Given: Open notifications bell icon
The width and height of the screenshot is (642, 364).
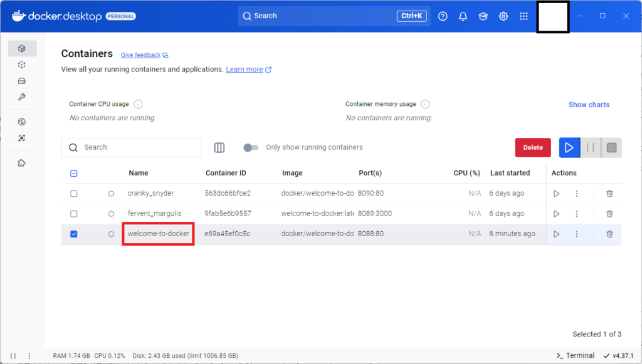Looking at the screenshot, I should tap(463, 16).
